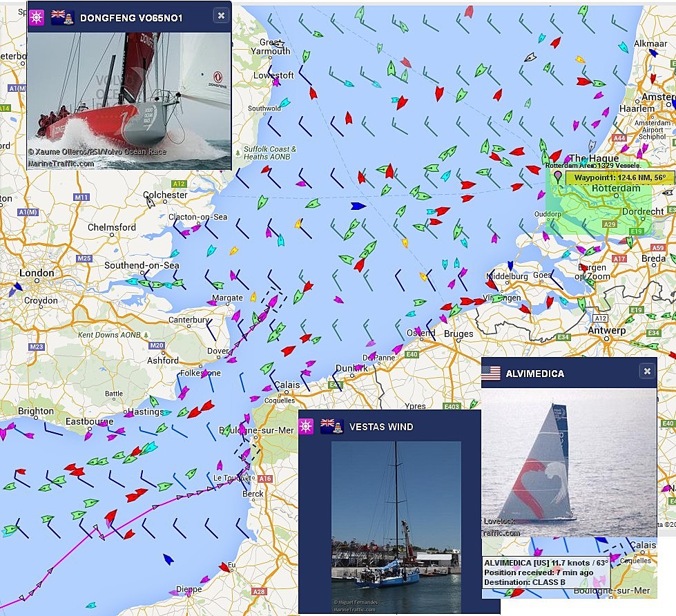Click the flag icon beside DONGFENG VO65NO1
Viewport: 676px width, 616px height.
(x=62, y=17)
